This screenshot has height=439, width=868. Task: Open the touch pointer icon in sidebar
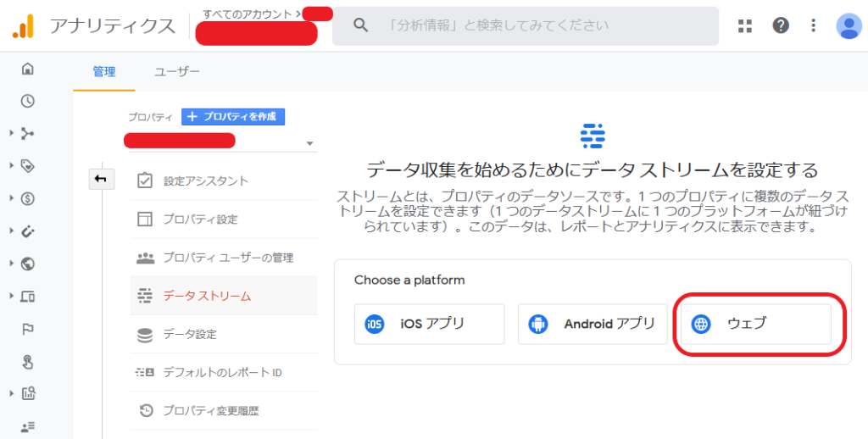[27, 362]
